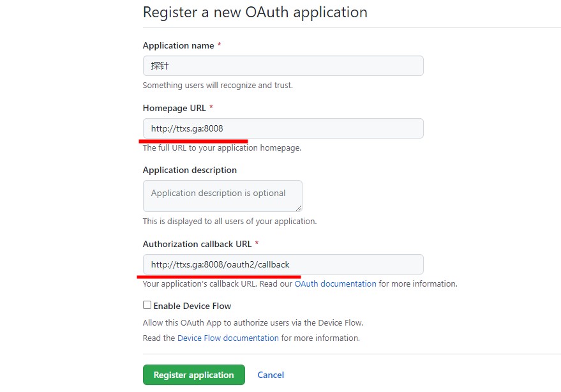Click the Application name input field
The image size is (561, 392).
pyautogui.click(x=283, y=66)
